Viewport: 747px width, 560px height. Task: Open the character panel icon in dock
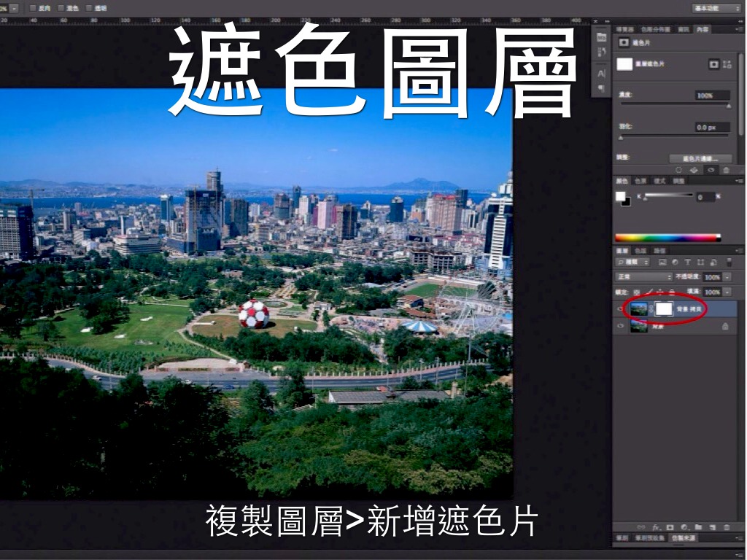(x=602, y=73)
